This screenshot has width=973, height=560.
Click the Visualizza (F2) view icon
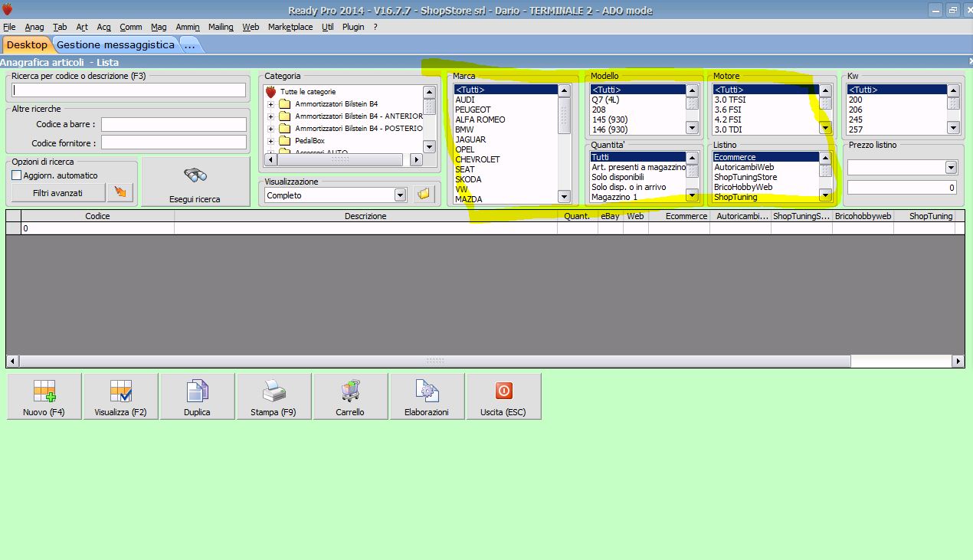point(121,391)
